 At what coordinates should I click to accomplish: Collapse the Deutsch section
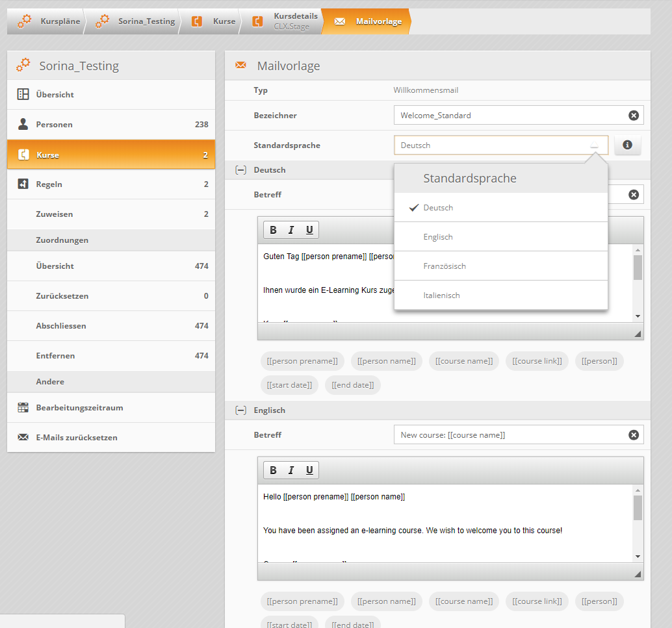[x=240, y=170]
